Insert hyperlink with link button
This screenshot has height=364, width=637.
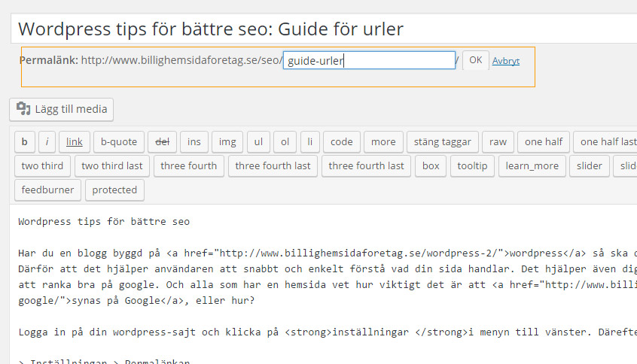coord(75,141)
